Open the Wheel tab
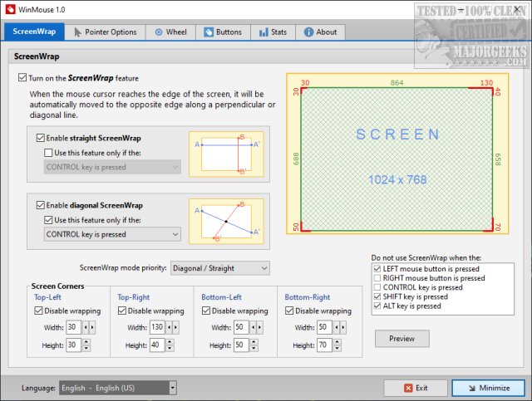 [x=170, y=32]
